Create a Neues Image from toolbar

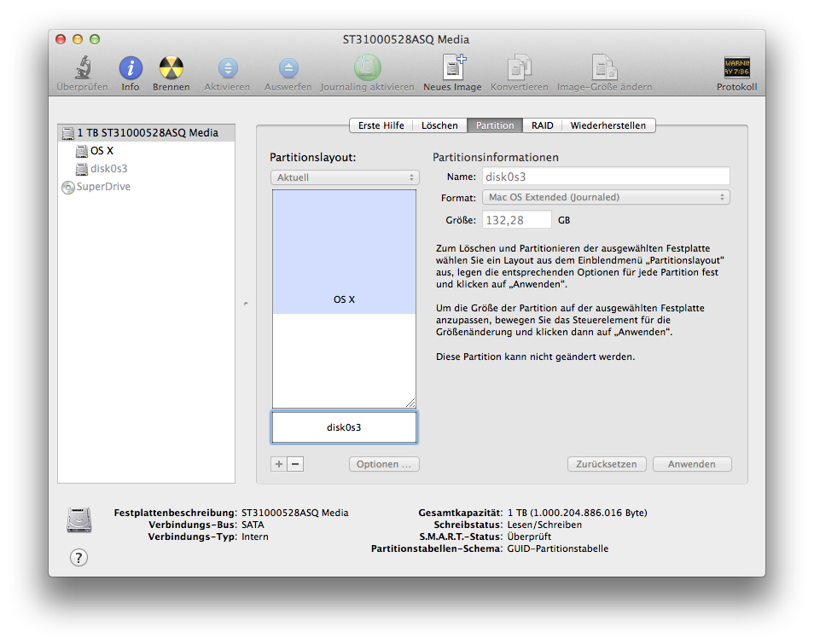point(453,67)
